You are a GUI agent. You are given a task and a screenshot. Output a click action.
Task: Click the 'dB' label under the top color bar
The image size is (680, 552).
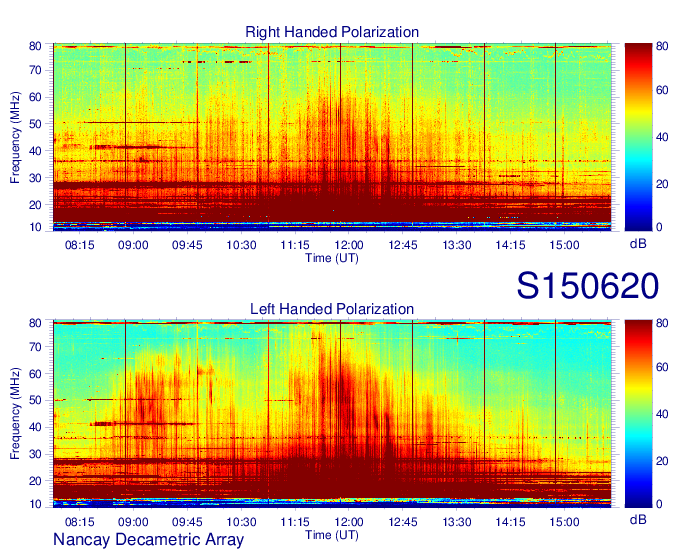click(638, 244)
